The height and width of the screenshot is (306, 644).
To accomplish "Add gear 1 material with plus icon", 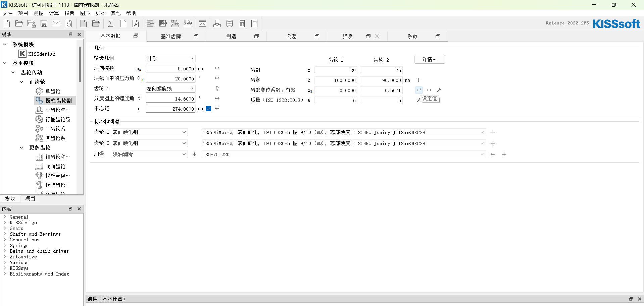I will point(493,132).
